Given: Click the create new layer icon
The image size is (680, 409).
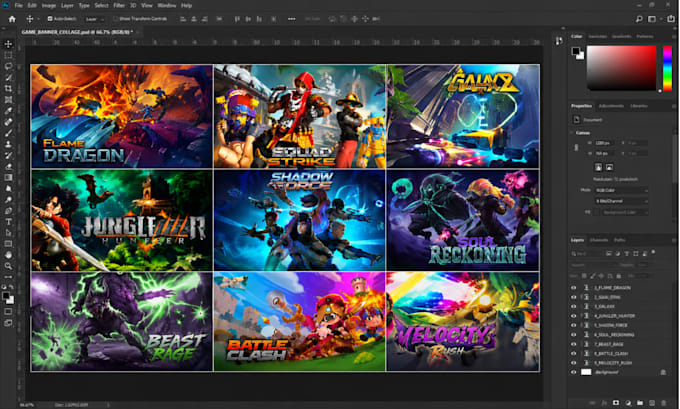Looking at the screenshot, I should [651, 403].
